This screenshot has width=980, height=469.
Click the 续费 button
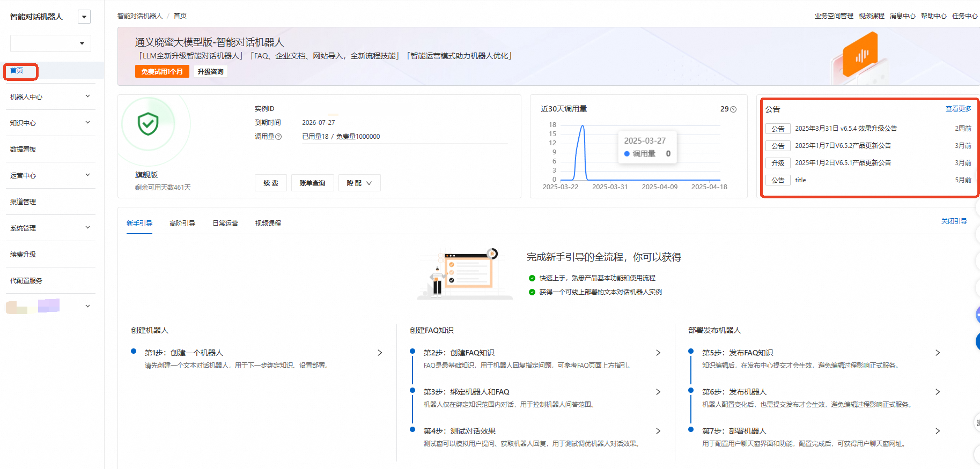(271, 183)
